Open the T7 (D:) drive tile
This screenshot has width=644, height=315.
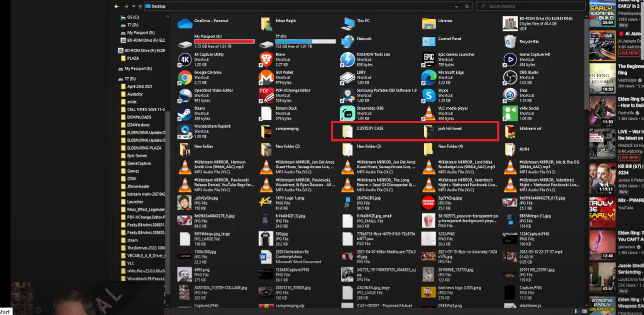click(297, 42)
